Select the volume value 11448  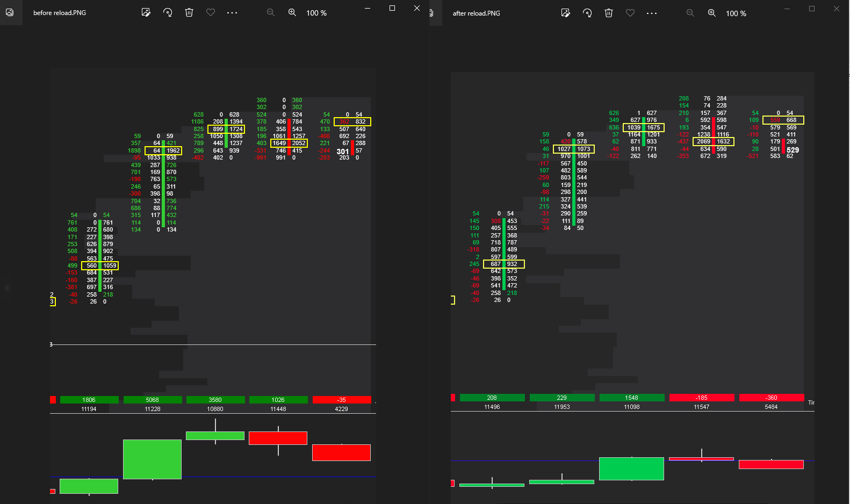pyautogui.click(x=278, y=409)
